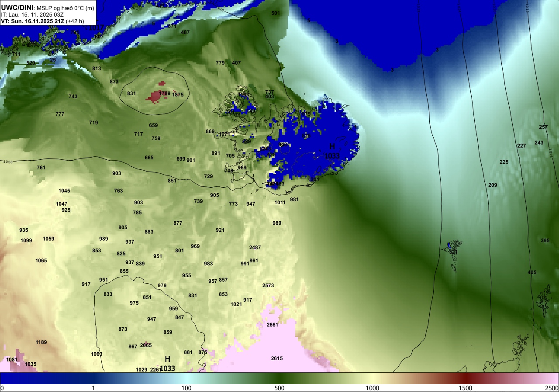Click the value 2615 in the pink area
Screen dimensions: 559x392
[277, 358]
